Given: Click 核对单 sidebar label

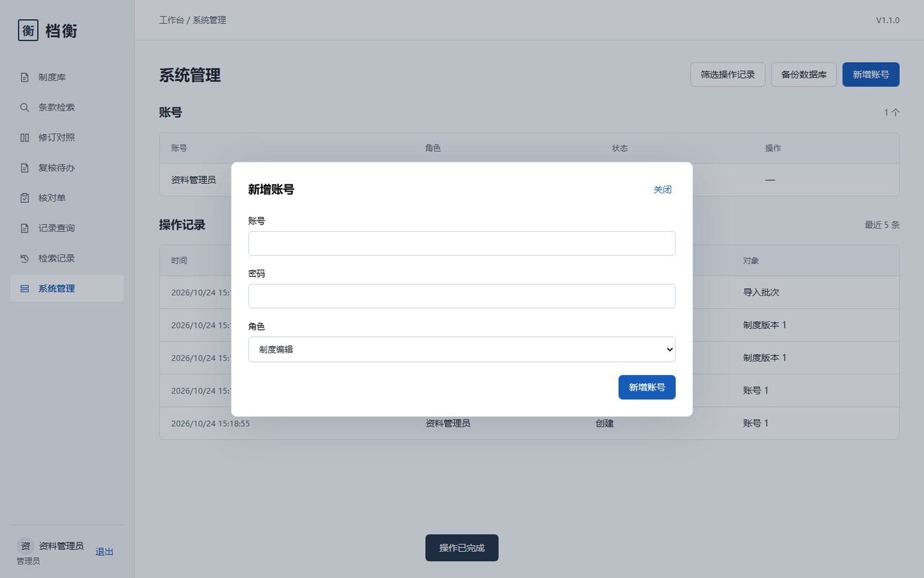Looking at the screenshot, I should pos(52,198).
